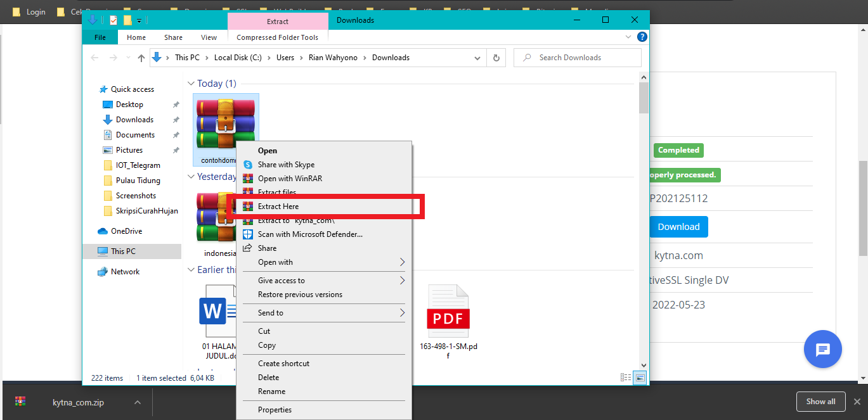Select Extract Here from context menu
The image size is (868, 420).
278,207
